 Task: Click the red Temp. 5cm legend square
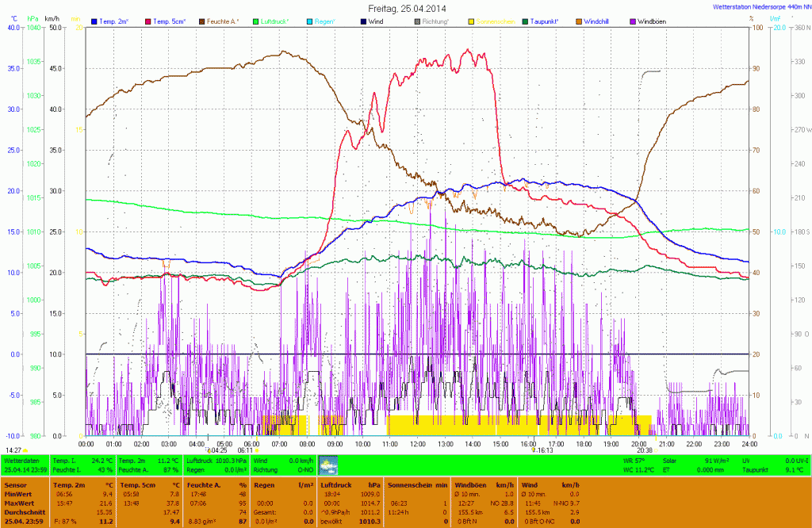click(147, 20)
